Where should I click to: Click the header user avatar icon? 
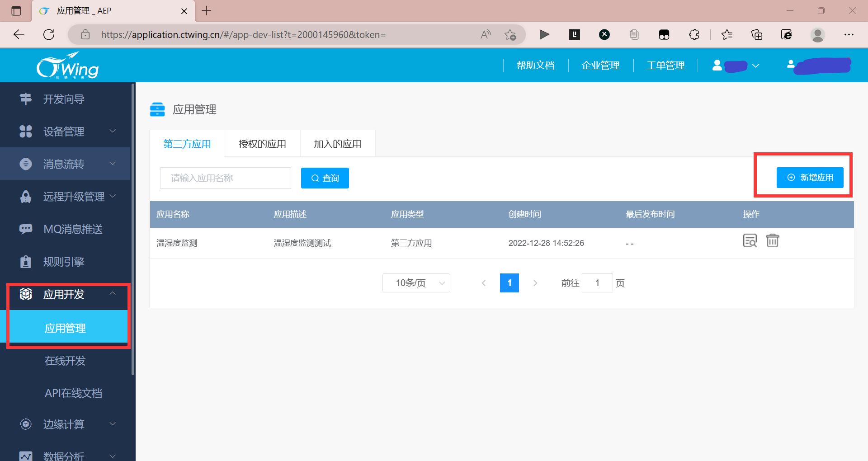tap(717, 66)
